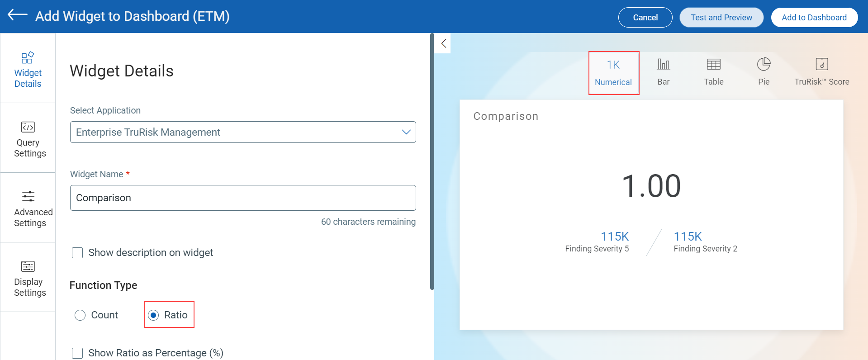
Task: Click Test and Preview button
Action: coord(721,17)
